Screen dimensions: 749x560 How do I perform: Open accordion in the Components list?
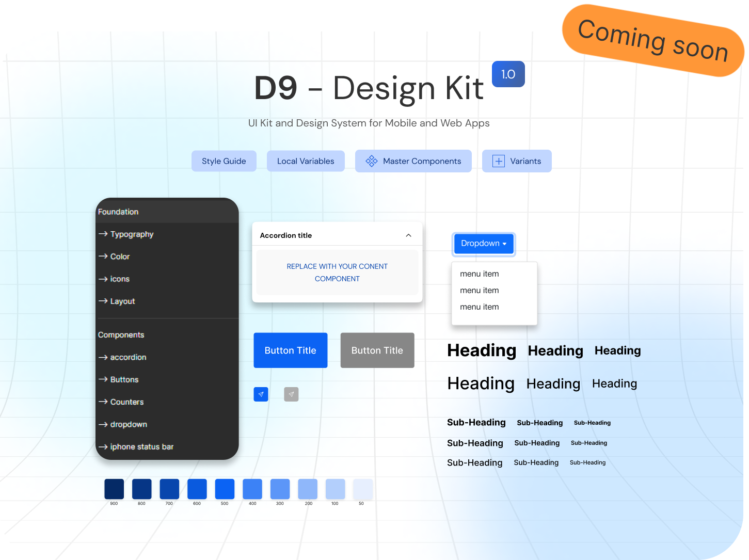[122, 357]
